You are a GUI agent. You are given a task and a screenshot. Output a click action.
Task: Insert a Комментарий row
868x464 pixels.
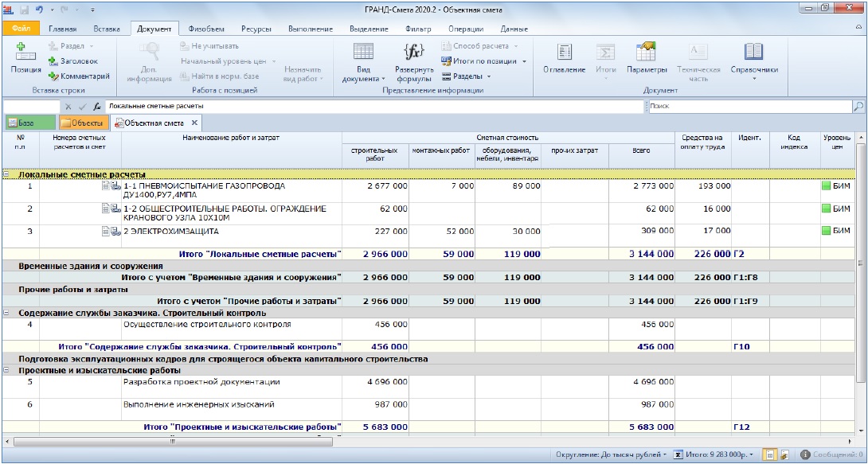(78, 76)
